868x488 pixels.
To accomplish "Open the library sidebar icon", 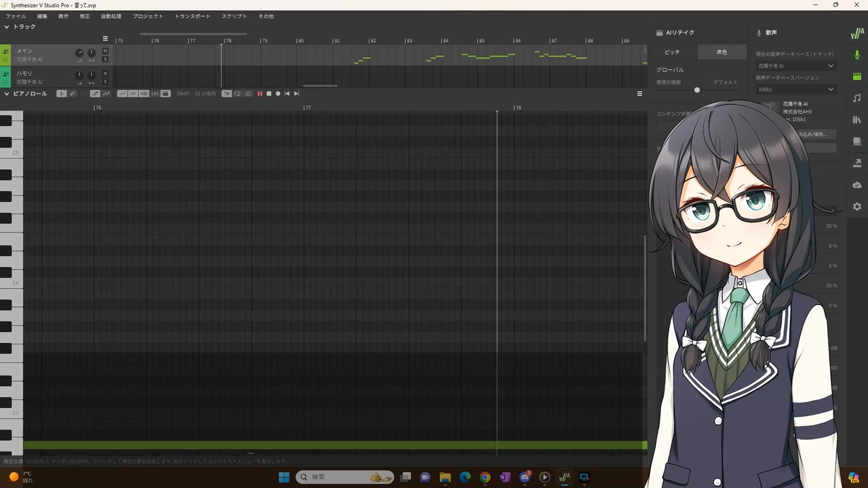I will [x=856, y=119].
